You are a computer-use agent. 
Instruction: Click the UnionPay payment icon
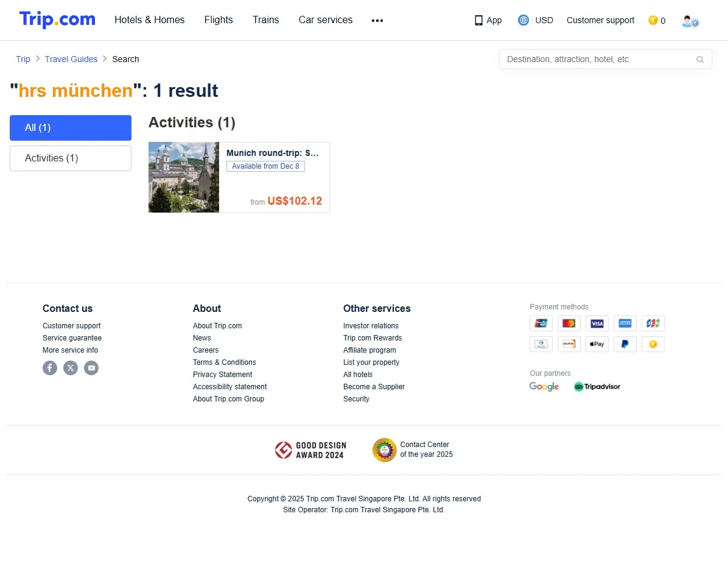click(541, 323)
